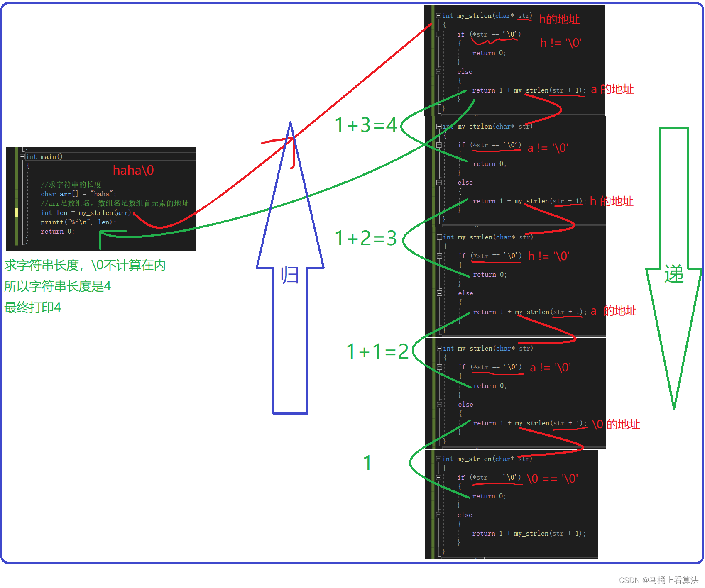This screenshot has width=705, height=588.
Task: Click the green 最终打印4 text
Action: click(x=33, y=307)
